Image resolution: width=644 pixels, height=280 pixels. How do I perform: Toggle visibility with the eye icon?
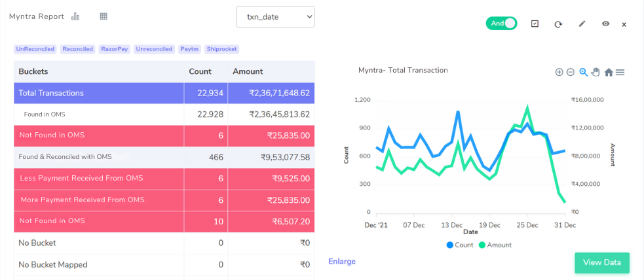(x=605, y=24)
